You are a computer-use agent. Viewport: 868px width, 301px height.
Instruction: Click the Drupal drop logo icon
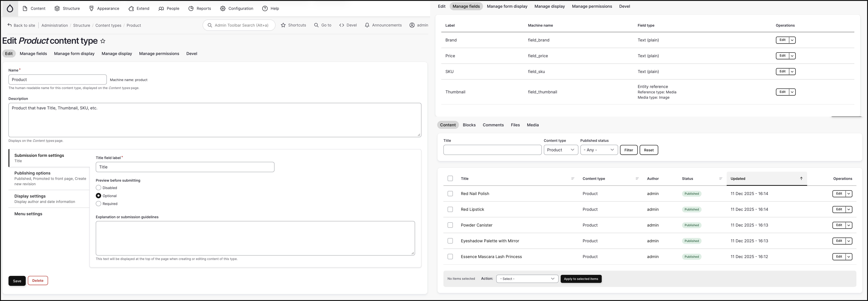10,8
